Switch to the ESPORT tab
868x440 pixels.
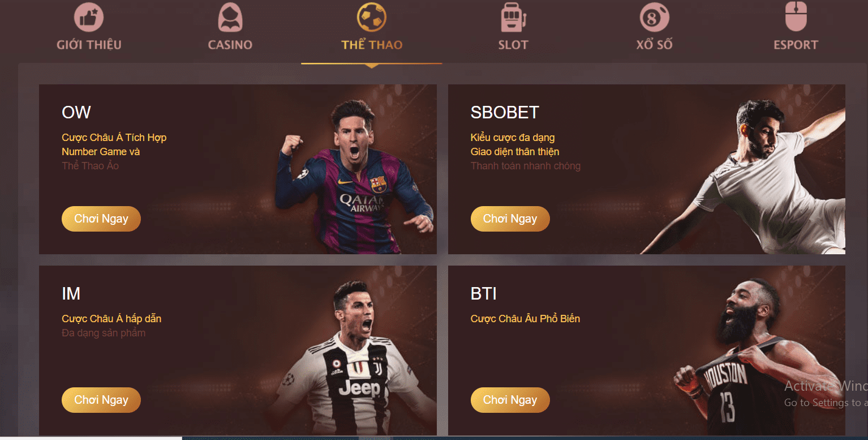point(796,45)
